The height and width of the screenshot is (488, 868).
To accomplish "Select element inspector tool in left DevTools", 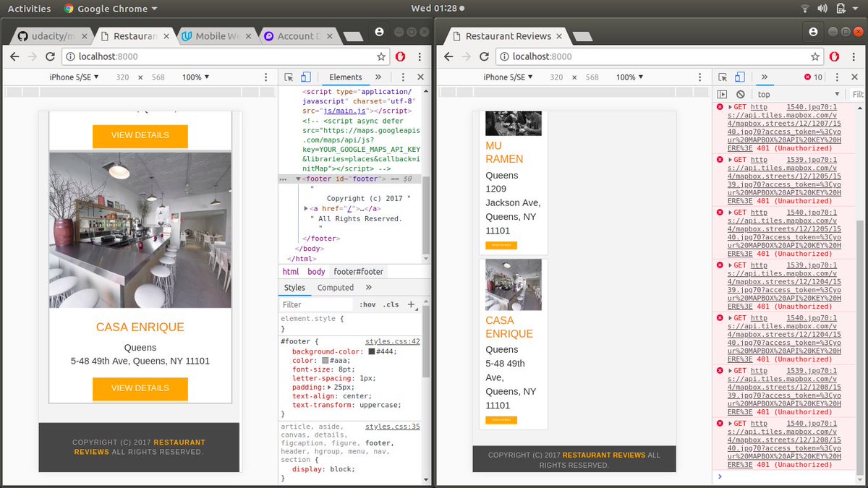I will (289, 77).
